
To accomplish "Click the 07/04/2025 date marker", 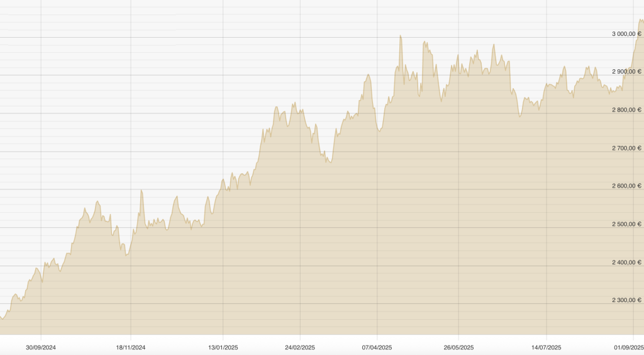I will (377, 347).
